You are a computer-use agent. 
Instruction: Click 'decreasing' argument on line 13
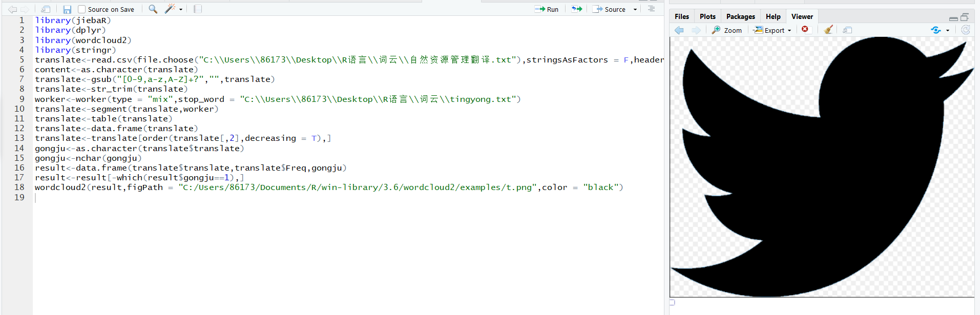pos(270,138)
